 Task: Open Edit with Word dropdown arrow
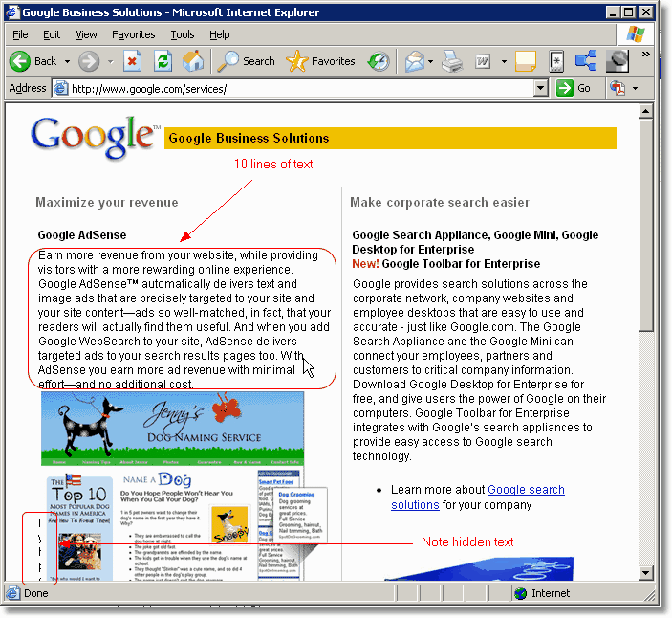click(504, 62)
